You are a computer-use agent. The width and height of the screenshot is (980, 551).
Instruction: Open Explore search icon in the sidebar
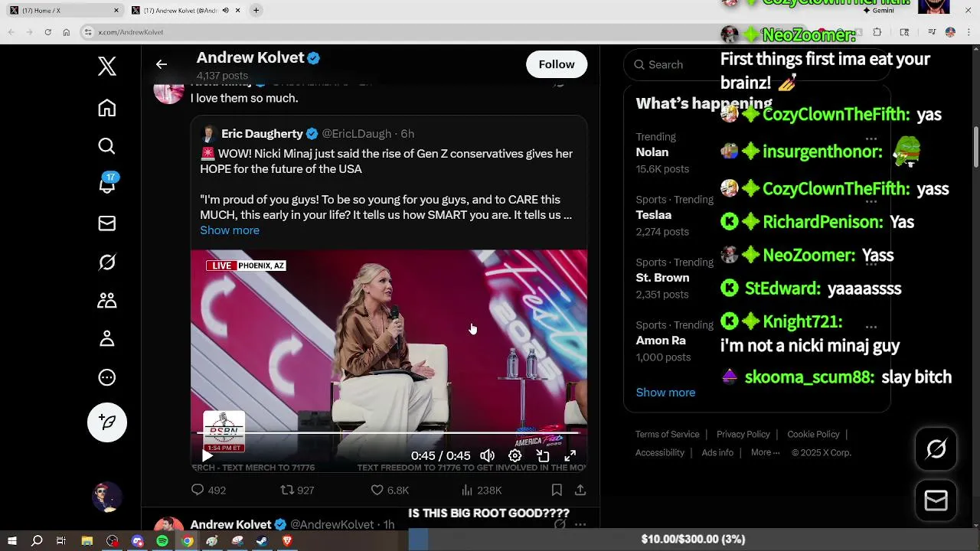coord(107,146)
